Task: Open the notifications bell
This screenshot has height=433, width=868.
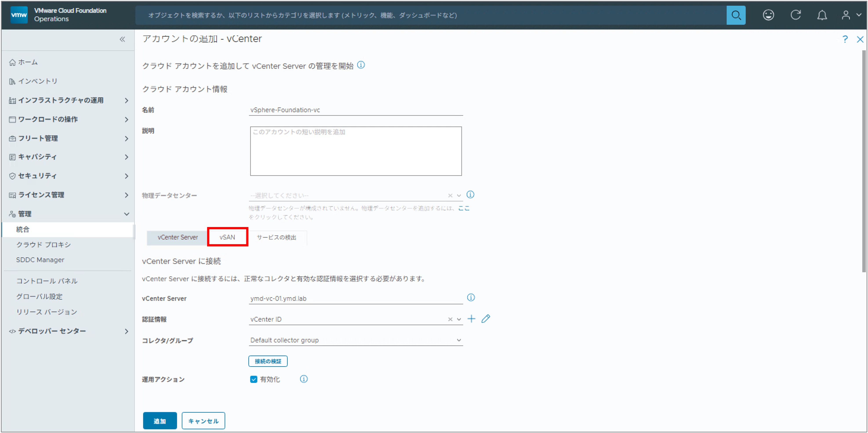Action: 822,15
